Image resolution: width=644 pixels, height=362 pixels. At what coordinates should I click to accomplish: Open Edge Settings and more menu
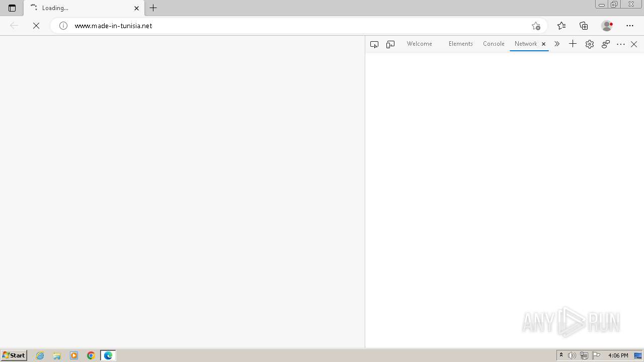[x=630, y=26]
